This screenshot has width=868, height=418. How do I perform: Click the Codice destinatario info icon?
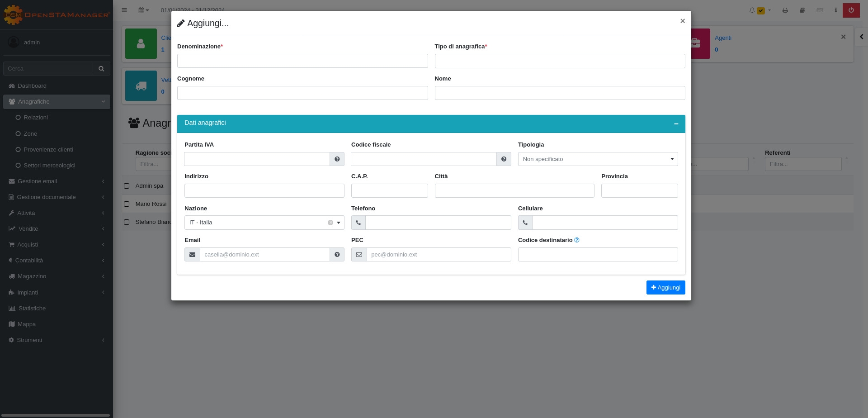tap(576, 240)
